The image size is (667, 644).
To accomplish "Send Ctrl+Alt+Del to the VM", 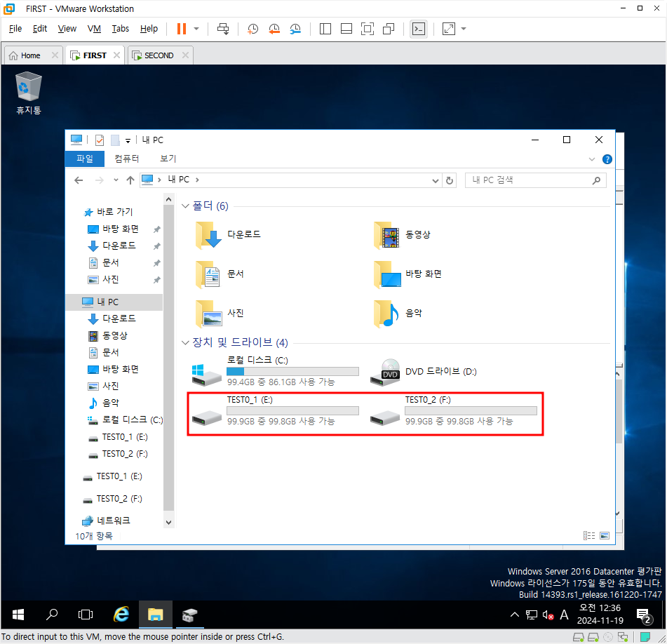I will pyautogui.click(x=223, y=29).
